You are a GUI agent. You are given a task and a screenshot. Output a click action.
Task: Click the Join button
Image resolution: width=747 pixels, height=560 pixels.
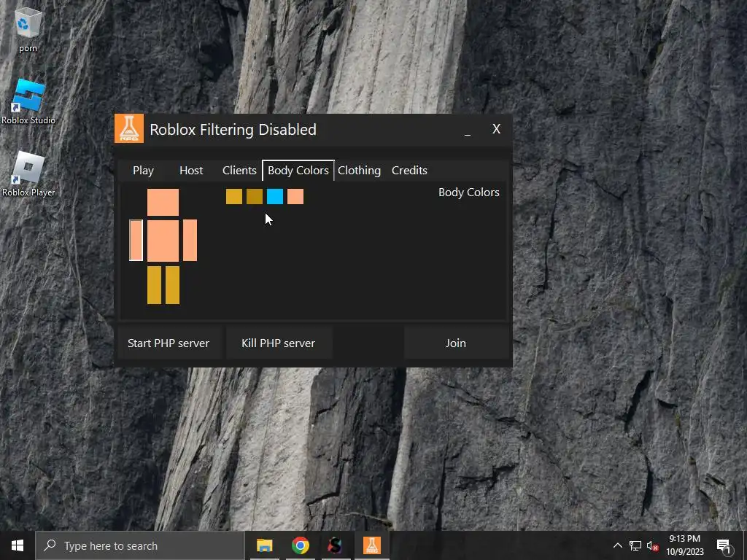455,343
